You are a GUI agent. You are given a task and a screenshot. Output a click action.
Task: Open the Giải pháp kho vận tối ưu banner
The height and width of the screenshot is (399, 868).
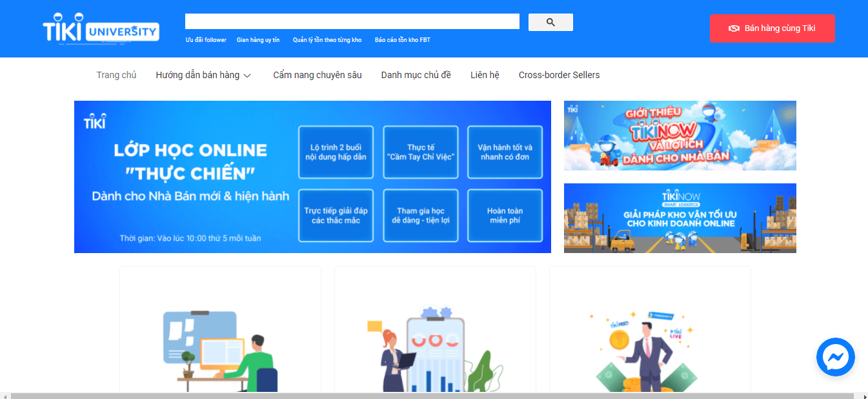[680, 218]
